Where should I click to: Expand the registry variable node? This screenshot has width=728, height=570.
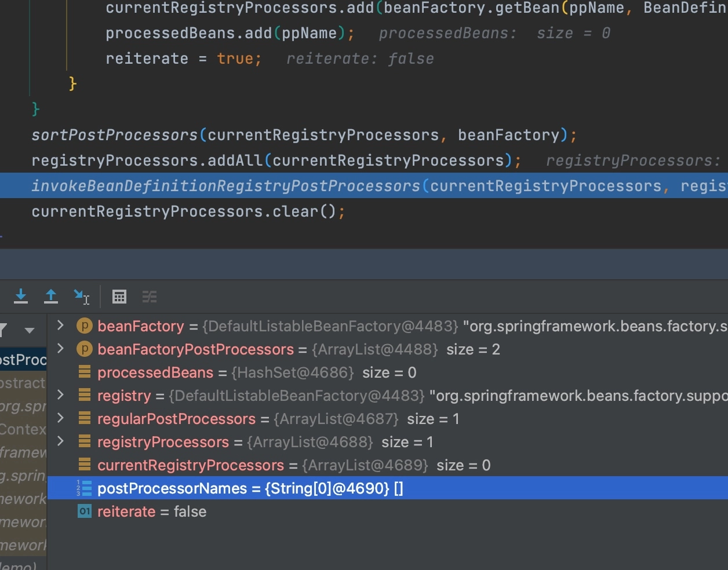[60, 395]
